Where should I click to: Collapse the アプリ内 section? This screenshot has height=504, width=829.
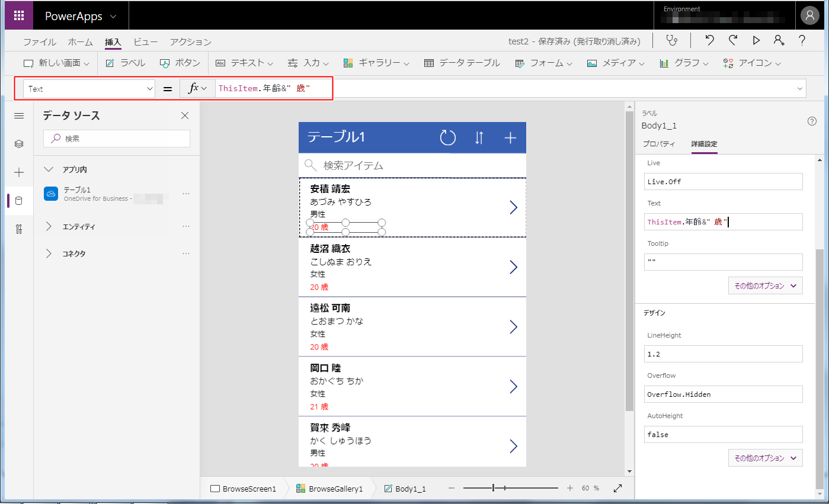coord(49,169)
